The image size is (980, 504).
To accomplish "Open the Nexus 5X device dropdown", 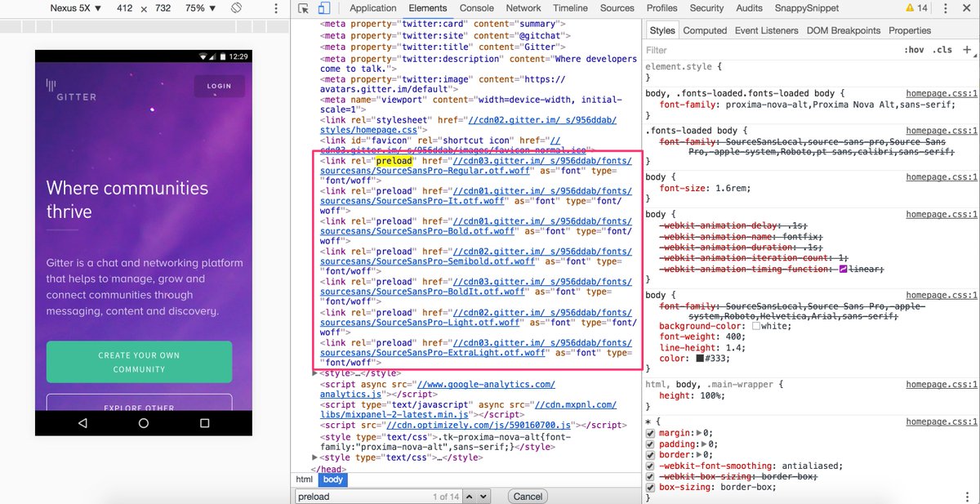I will coord(76,8).
